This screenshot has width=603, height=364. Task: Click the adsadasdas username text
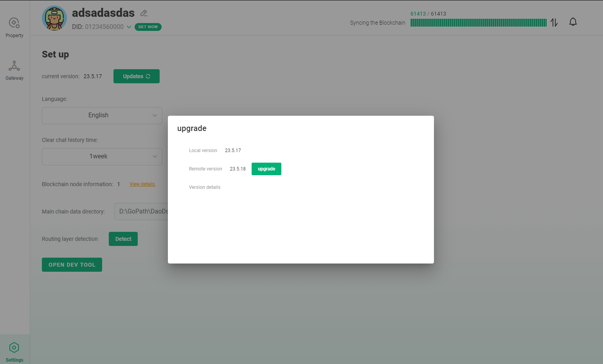click(x=103, y=13)
